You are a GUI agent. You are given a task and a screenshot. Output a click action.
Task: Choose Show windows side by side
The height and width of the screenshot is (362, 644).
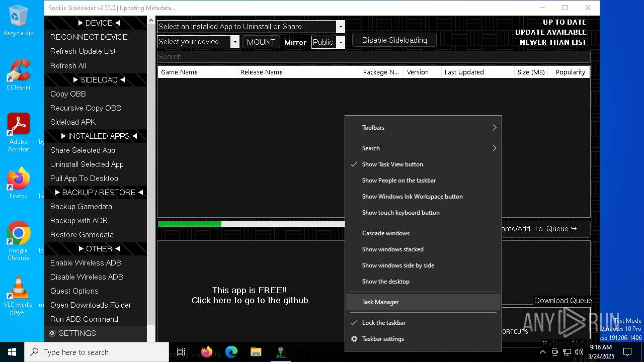(423, 265)
